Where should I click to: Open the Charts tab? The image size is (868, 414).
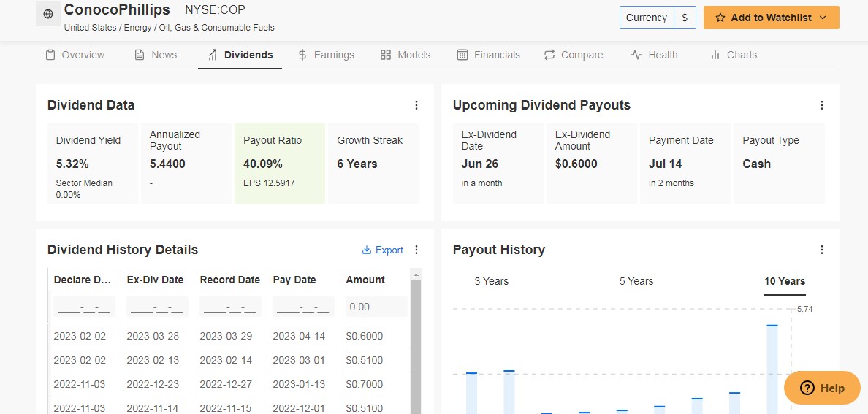point(733,55)
